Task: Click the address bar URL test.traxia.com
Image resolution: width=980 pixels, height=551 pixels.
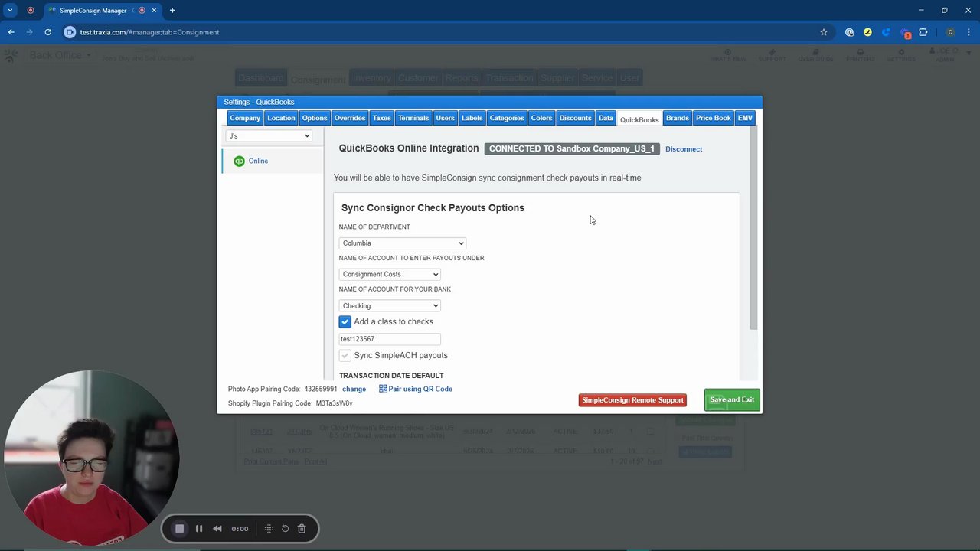Action: click(150, 32)
